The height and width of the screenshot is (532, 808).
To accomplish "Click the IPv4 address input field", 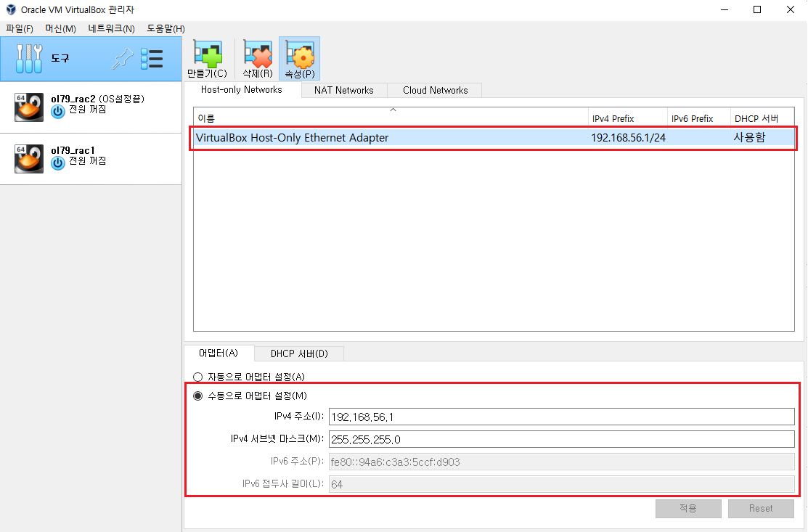I will coord(562,417).
